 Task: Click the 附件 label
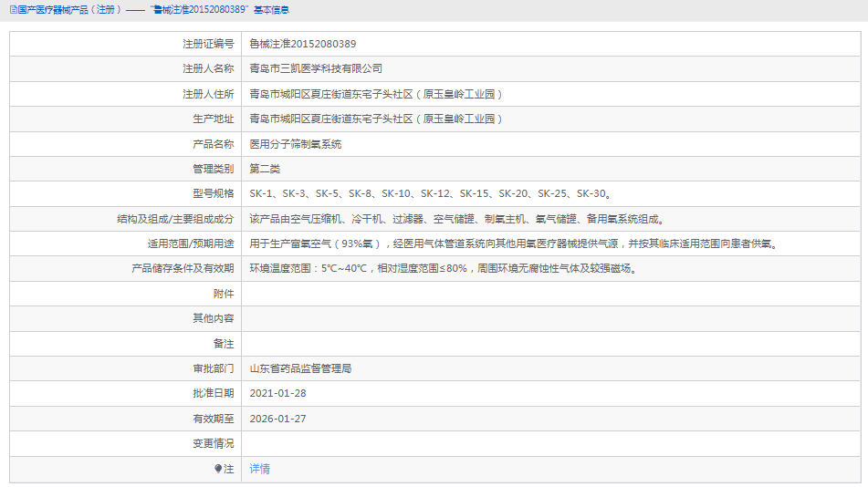point(224,294)
